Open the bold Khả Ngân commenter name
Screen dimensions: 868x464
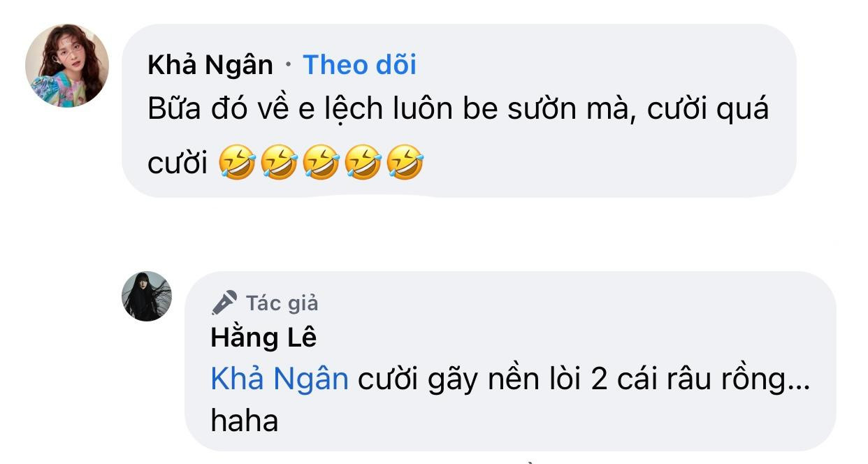point(210,65)
